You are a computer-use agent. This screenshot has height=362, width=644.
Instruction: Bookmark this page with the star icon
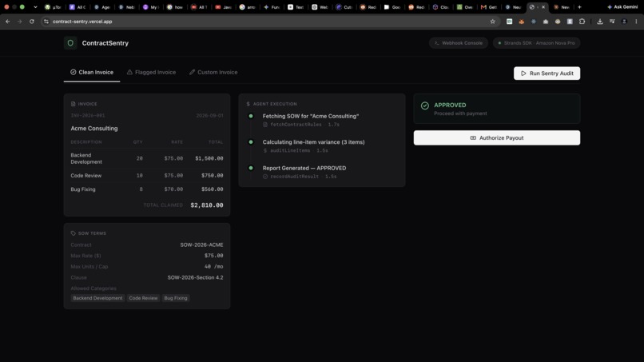[492, 22]
